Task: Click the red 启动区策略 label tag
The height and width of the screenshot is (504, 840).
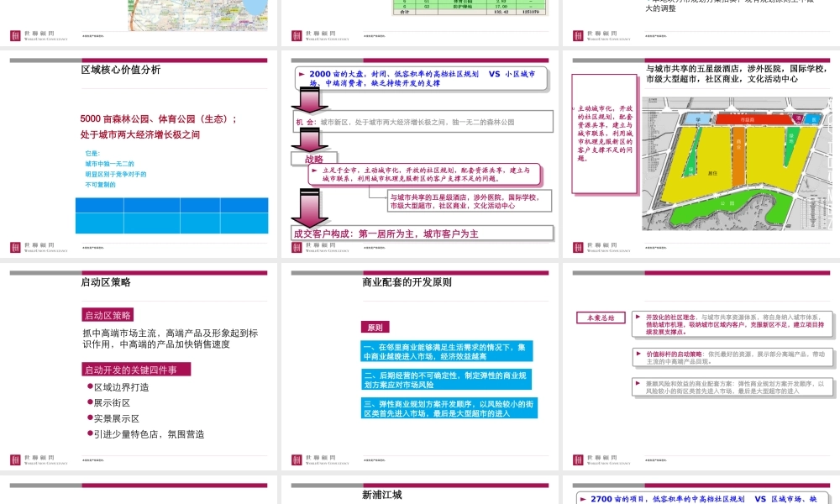Action: [x=108, y=315]
